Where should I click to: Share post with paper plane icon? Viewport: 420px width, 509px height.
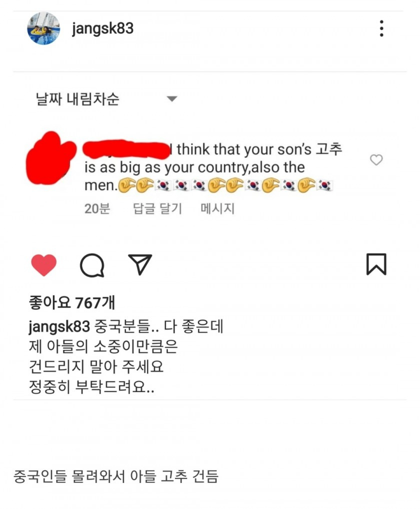pos(140,264)
